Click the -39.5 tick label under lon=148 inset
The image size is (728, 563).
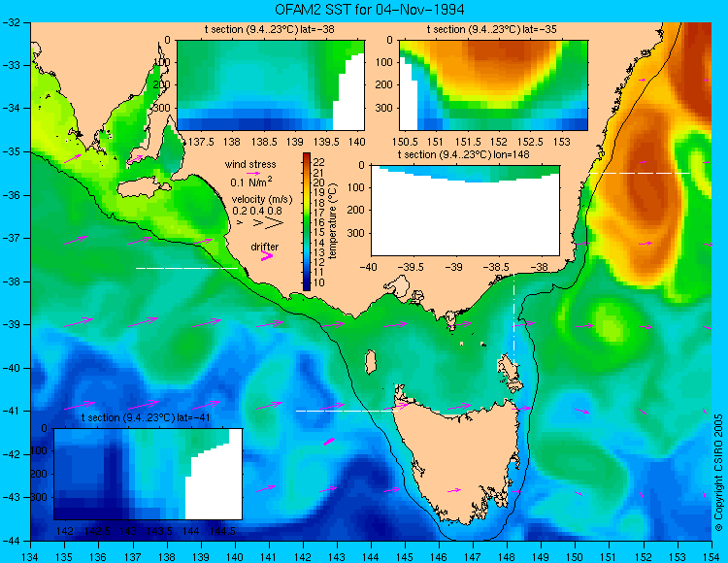click(x=411, y=267)
